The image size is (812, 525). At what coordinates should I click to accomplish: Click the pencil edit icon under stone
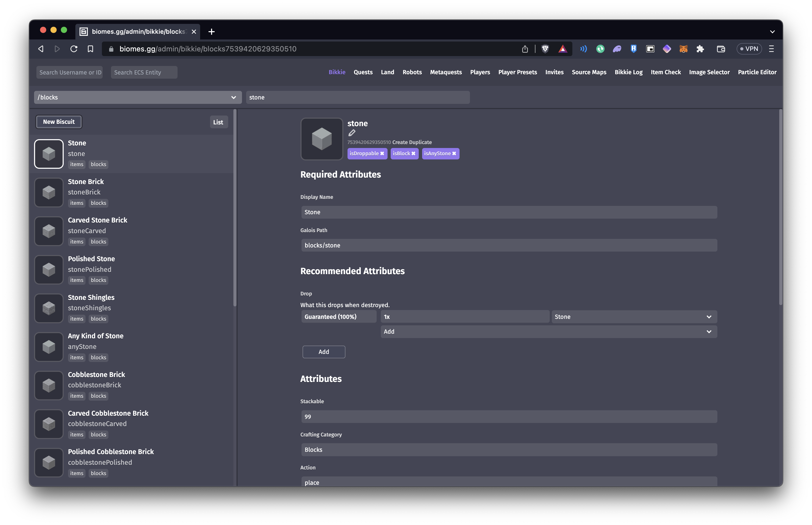click(352, 133)
